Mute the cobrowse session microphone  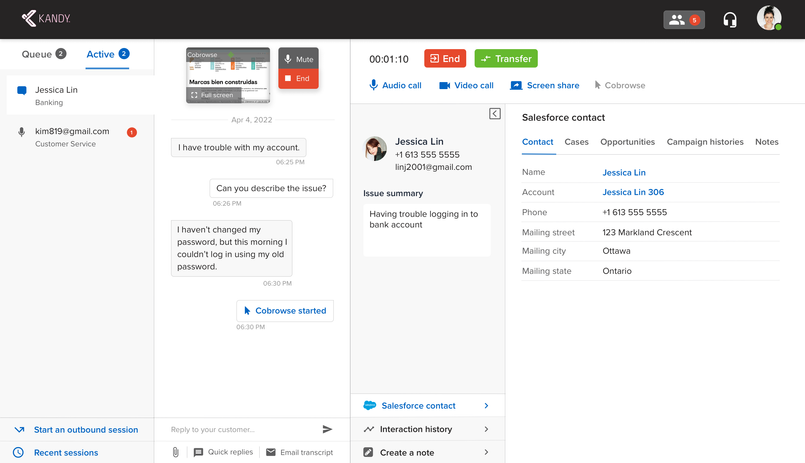pyautogui.click(x=298, y=59)
